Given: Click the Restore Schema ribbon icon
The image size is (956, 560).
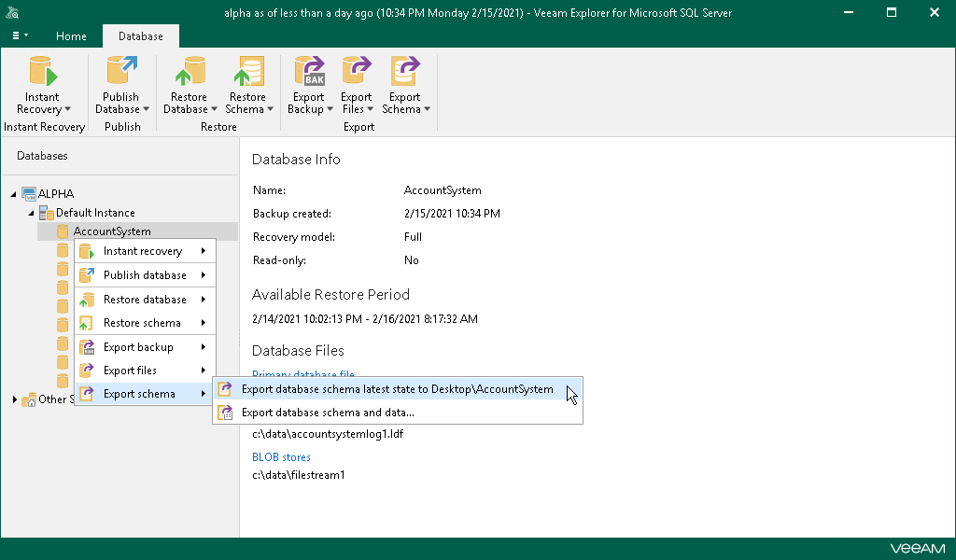Looking at the screenshot, I should tap(248, 71).
